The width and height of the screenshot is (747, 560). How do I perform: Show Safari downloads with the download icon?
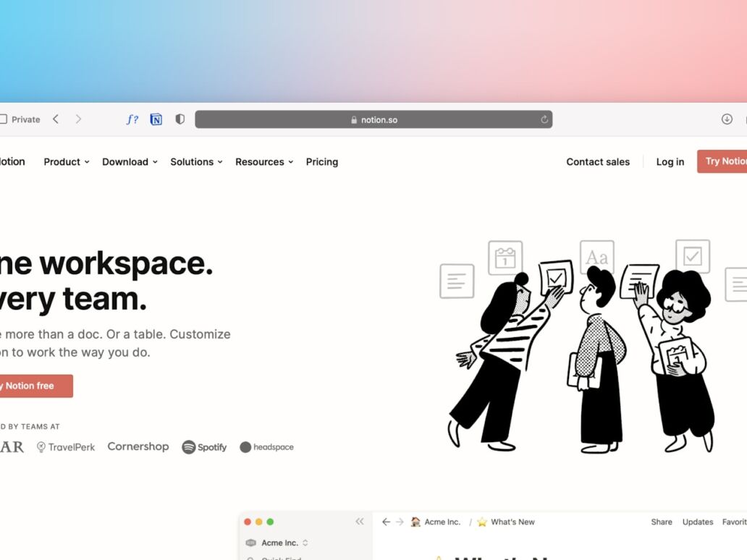727,119
